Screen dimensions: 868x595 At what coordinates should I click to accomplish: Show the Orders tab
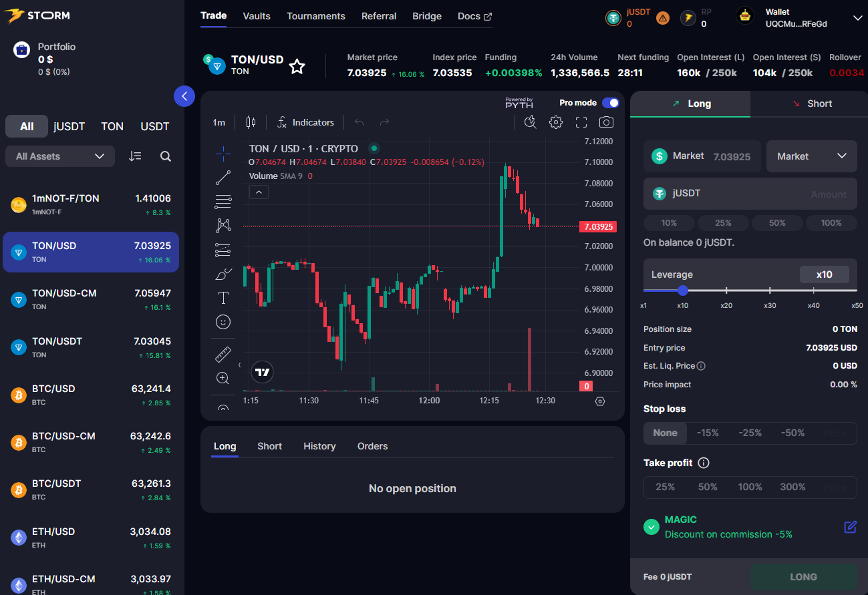(x=372, y=446)
